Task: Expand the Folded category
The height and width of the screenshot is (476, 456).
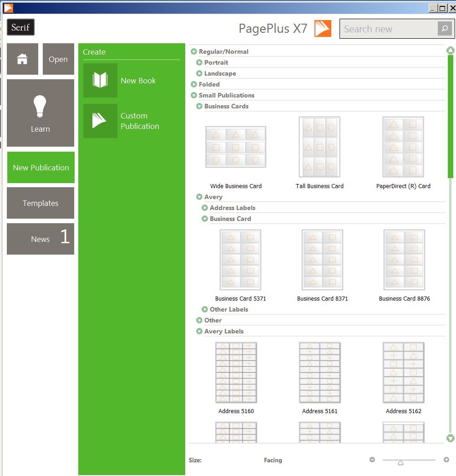Action: pyautogui.click(x=194, y=84)
